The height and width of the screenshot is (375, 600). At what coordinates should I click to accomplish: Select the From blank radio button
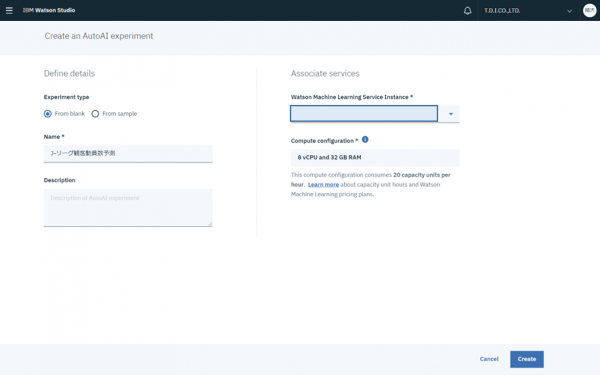click(47, 114)
